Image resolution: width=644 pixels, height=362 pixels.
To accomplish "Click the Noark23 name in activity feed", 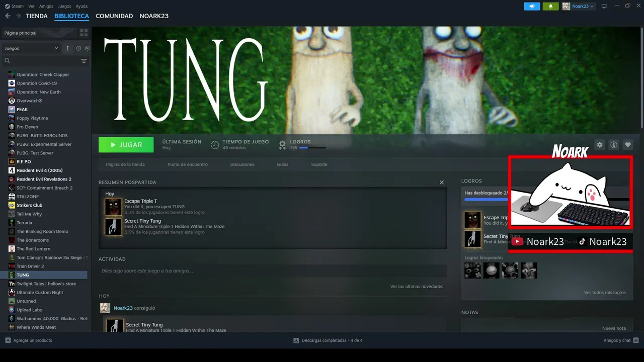I will pos(123,308).
